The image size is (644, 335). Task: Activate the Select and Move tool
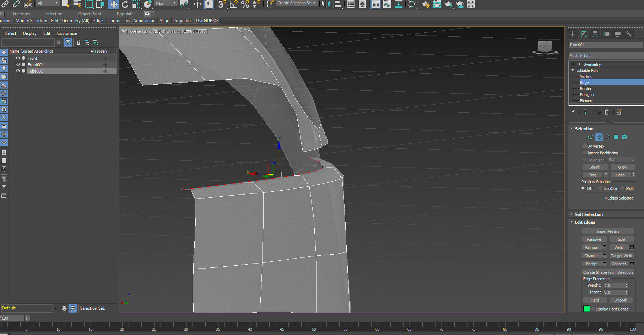tap(113, 5)
